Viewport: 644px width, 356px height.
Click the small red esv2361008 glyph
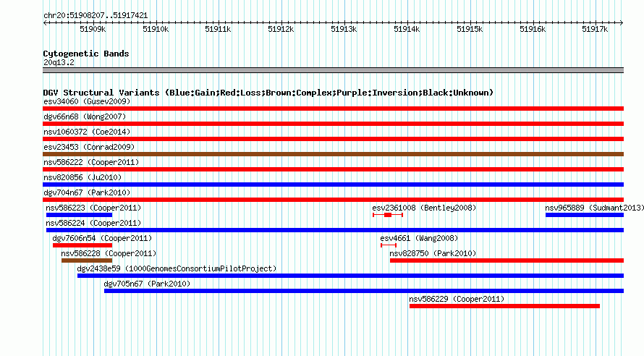click(388, 215)
